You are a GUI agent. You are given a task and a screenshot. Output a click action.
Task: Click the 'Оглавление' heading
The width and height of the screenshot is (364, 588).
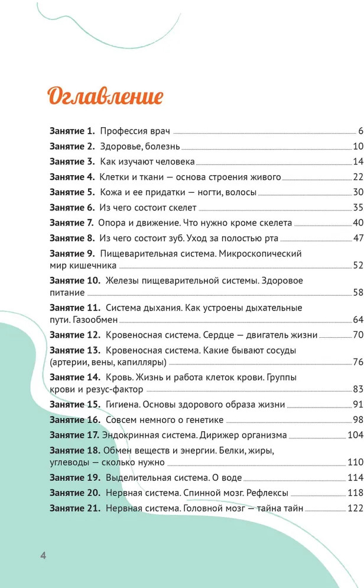(x=105, y=95)
